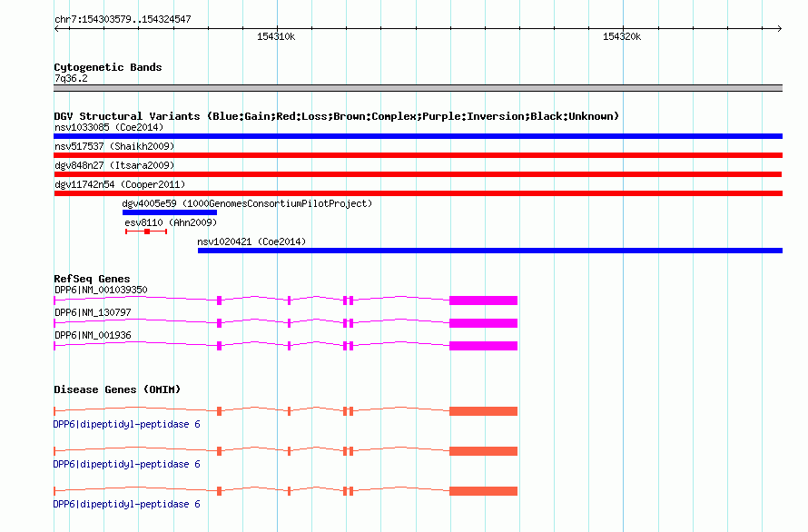Click the DPP6|NM_130797 transcript label

tap(93, 312)
